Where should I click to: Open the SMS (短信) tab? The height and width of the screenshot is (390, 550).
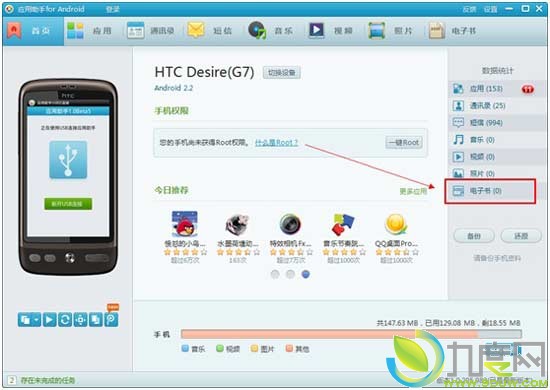click(210, 31)
